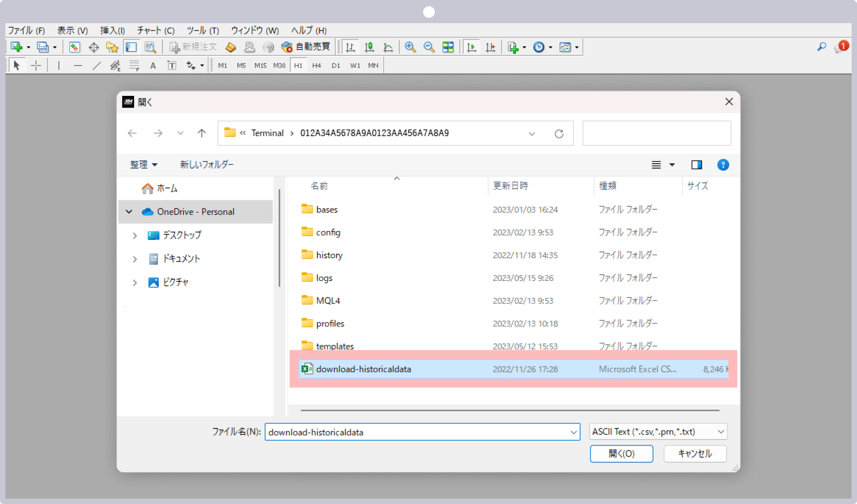Image resolution: width=857 pixels, height=504 pixels.
Task: Click the zoom out magnifier icon
Action: coord(429,47)
